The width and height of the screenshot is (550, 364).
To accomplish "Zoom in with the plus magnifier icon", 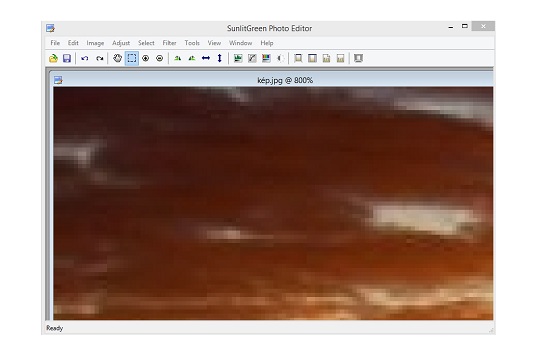I will coord(146,58).
